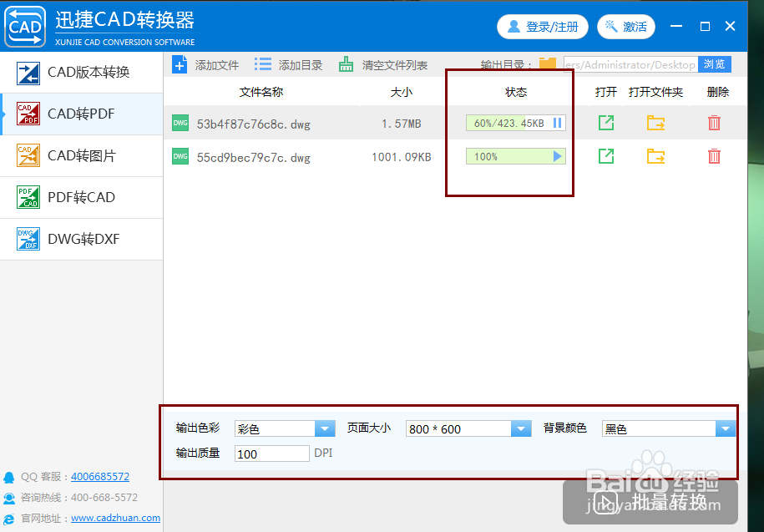The image size is (764, 532).
Task: Expand the 背景颜色 dropdown
Action: tap(725, 428)
